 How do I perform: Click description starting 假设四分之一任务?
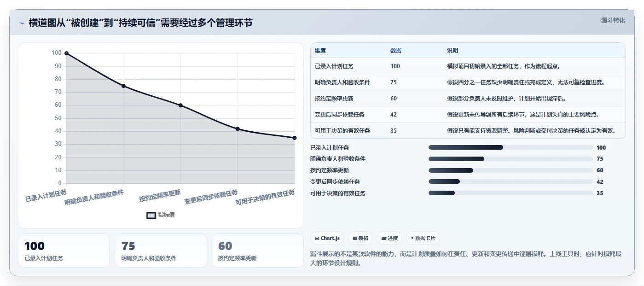pos(526,82)
